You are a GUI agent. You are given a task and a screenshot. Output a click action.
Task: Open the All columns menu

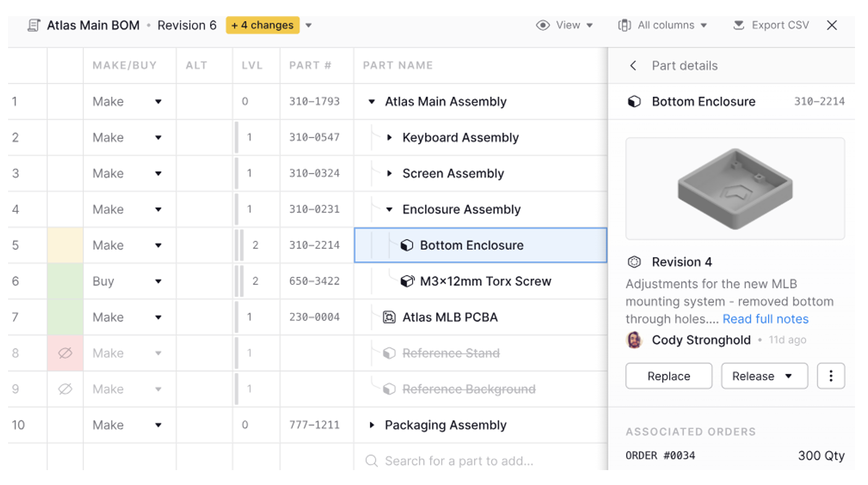(x=663, y=25)
